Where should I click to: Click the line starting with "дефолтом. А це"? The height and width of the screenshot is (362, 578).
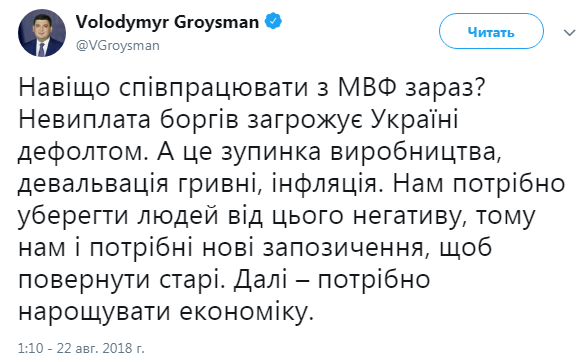point(260,153)
